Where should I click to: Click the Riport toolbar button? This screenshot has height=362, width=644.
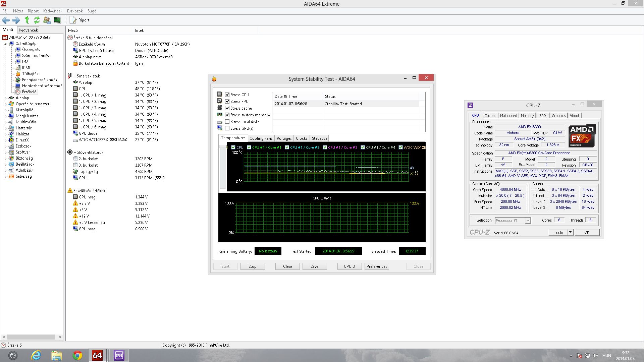click(x=79, y=20)
